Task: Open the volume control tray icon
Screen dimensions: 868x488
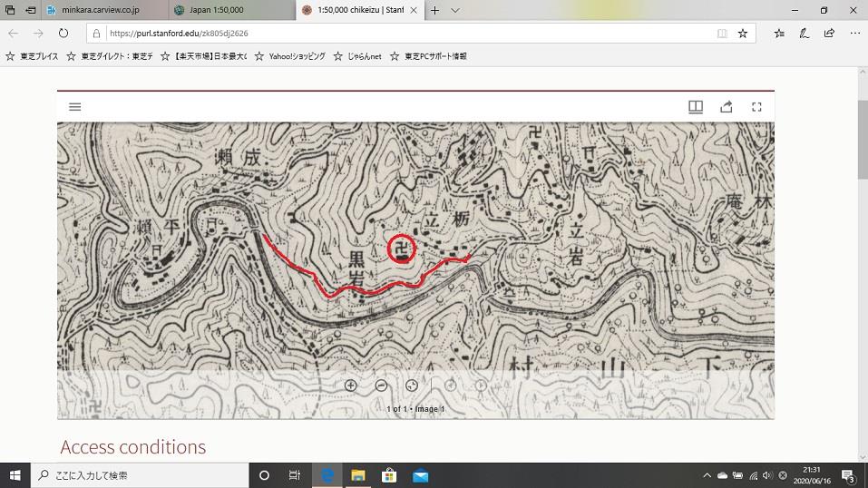Action: pyautogui.click(x=767, y=475)
